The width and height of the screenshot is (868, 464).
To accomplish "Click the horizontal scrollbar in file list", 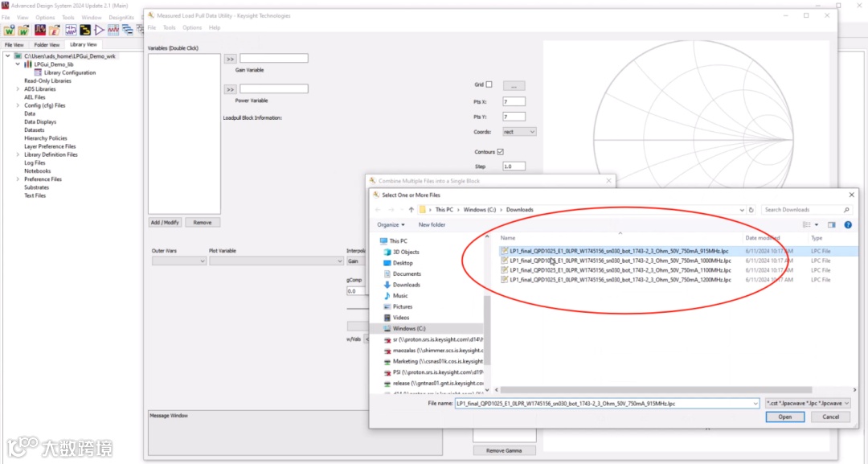I will click(656, 390).
